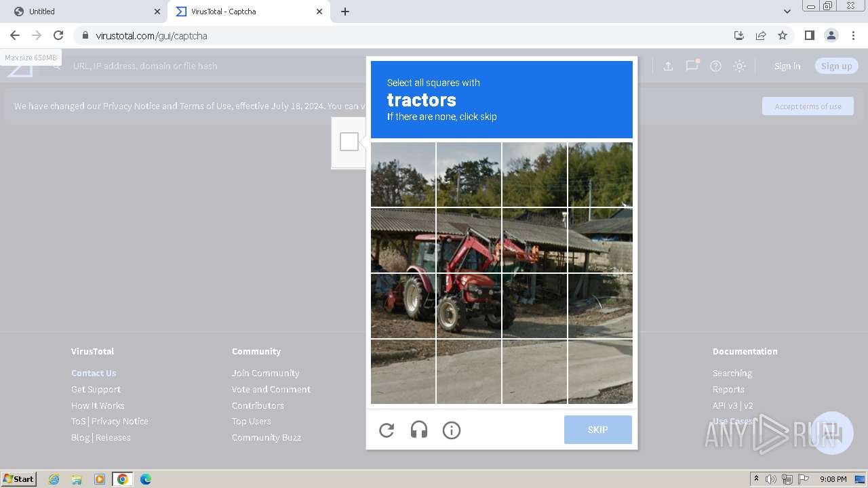Open Get Support link

[96, 389]
